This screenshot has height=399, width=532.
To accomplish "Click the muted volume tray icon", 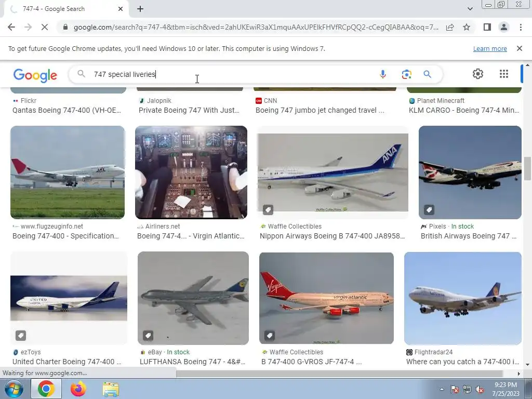I will [x=480, y=390].
